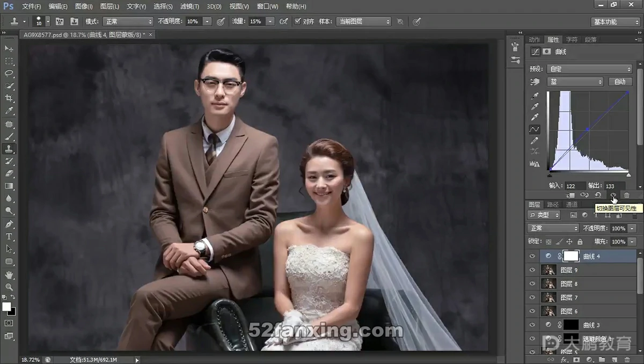644x364 pixels.
Task: Select the Dodge tool
Action: click(x=9, y=211)
